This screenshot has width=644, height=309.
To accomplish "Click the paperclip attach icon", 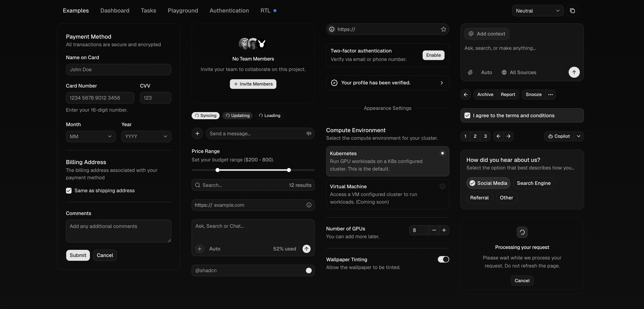I will (x=470, y=72).
